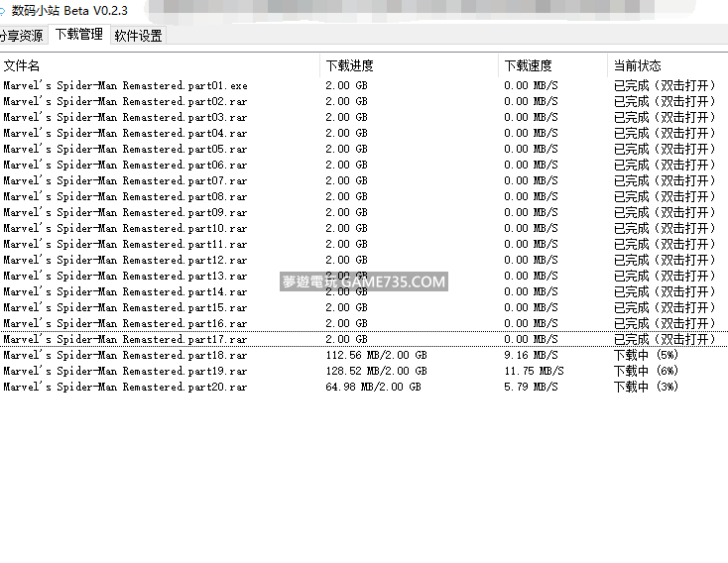
Task: Click status 下载中 (3%) for part20
Action: click(x=646, y=387)
